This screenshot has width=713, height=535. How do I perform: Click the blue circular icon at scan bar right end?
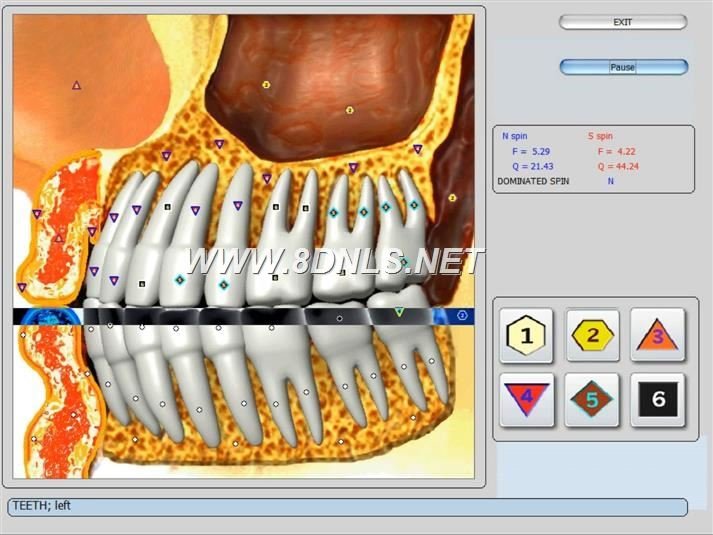pos(462,316)
